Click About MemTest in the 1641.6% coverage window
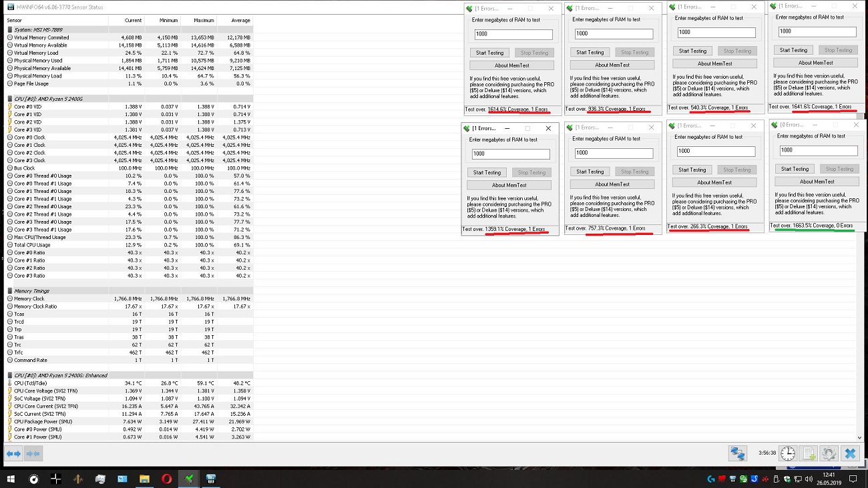 (x=816, y=63)
